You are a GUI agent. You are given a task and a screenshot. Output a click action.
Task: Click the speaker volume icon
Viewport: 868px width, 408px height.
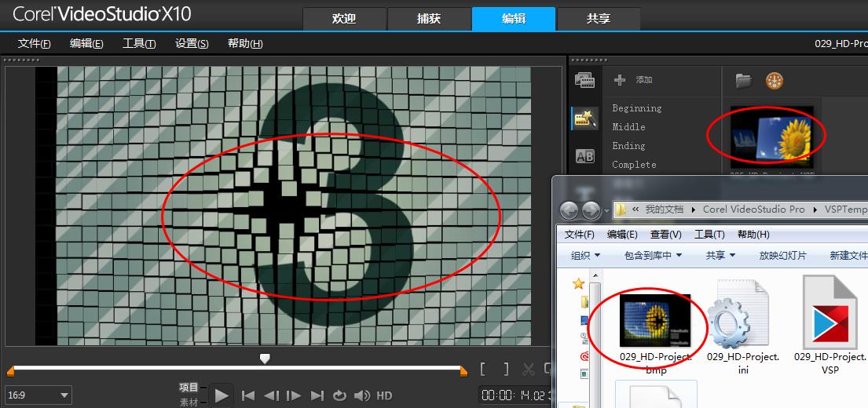[x=361, y=395]
